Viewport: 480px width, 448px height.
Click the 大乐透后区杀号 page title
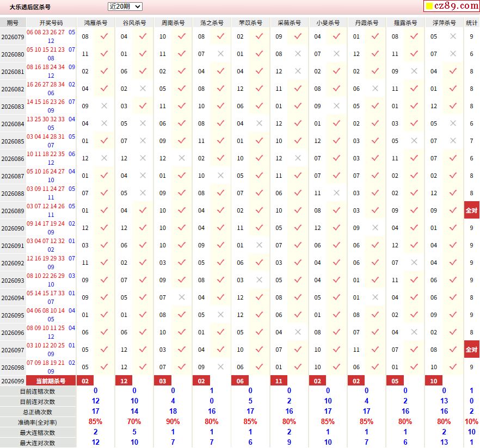click(30, 7)
